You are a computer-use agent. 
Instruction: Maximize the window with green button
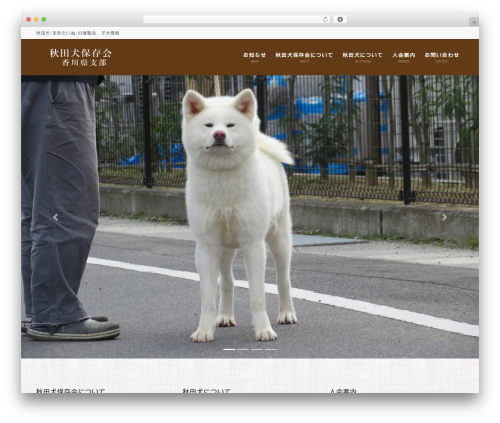tap(44, 19)
